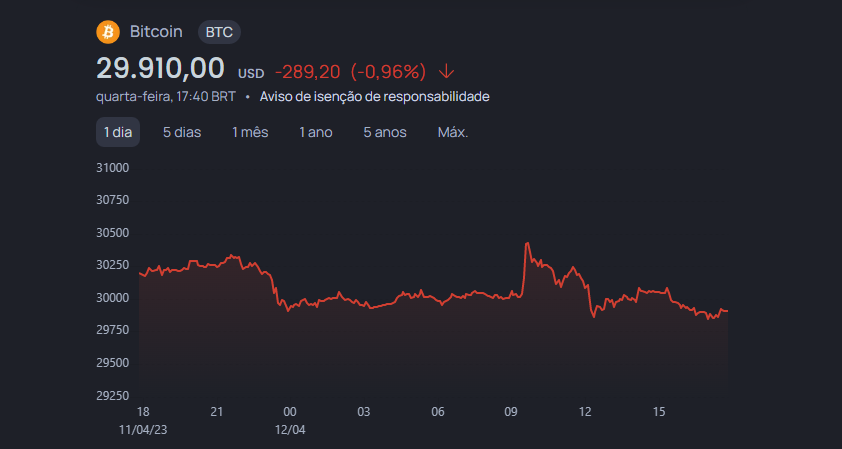
Task: Click the chart peak near 09 hours
Action: [x=527, y=243]
